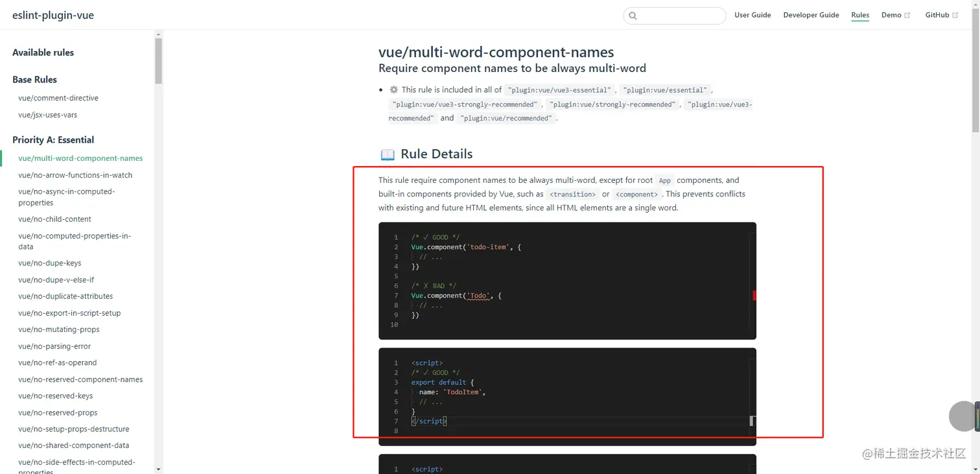Open the GitHub nav link
Image resolution: width=980 pixels, height=474 pixels.
click(x=937, y=15)
